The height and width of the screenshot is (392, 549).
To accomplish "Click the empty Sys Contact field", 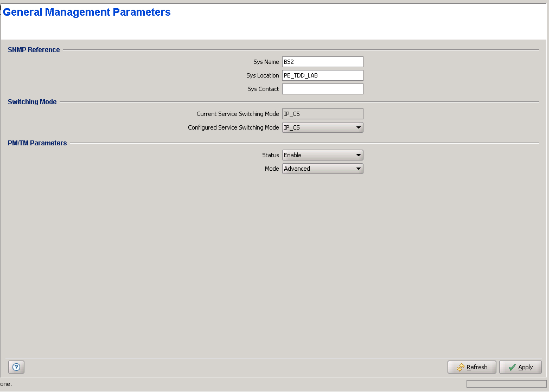I will pos(322,89).
